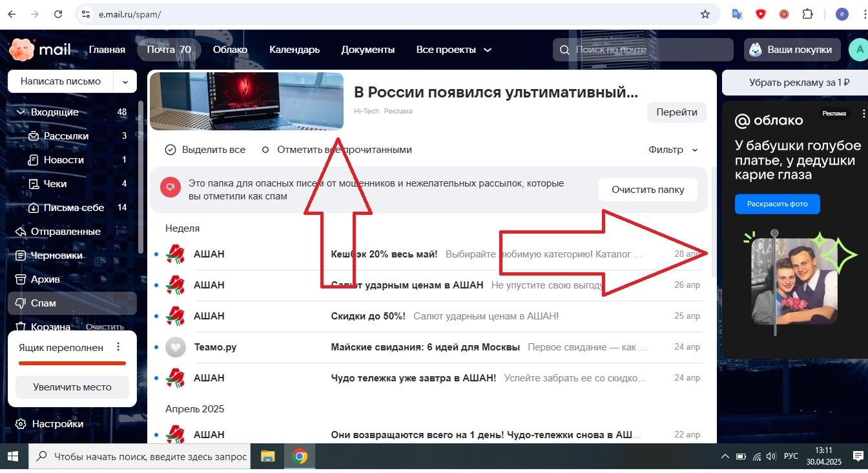
Task: Click the Teamo.ru sender avatar
Action: pyautogui.click(x=176, y=347)
